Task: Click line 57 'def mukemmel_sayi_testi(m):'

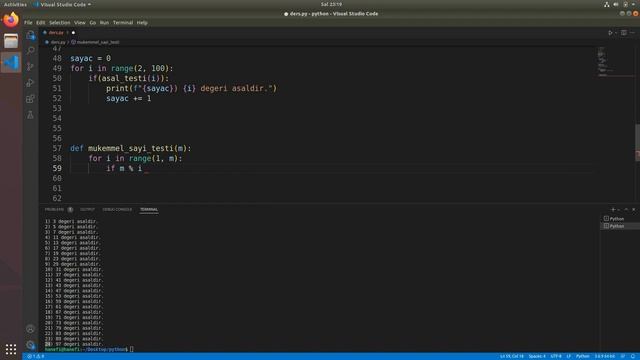Action: pos(131,148)
